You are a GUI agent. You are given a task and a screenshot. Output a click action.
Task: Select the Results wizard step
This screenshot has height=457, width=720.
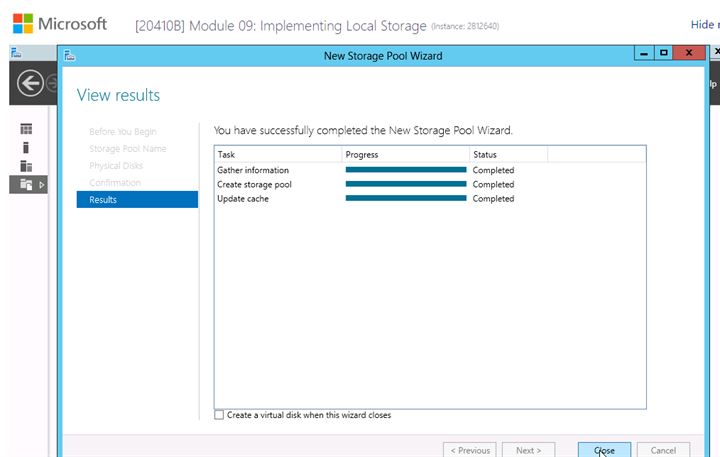[x=137, y=199]
